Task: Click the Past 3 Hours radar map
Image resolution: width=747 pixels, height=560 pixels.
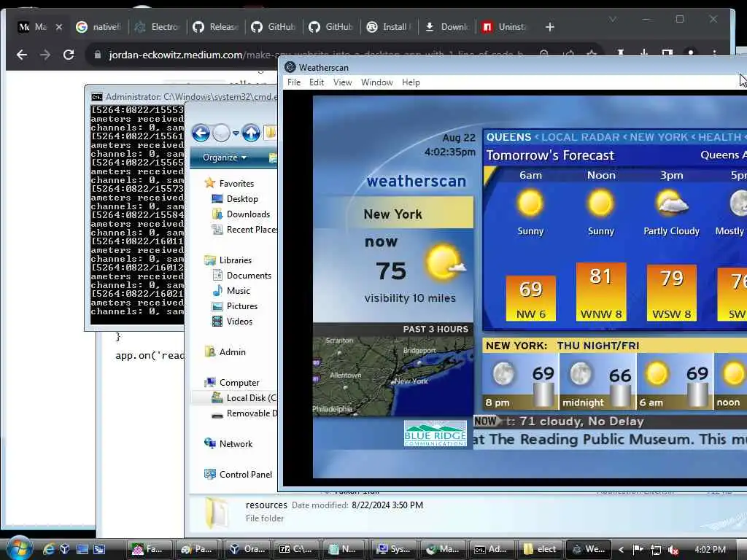Action: pos(393,376)
